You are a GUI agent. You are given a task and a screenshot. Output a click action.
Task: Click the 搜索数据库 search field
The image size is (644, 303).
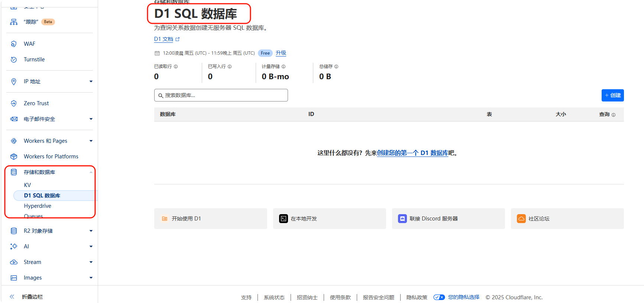tap(221, 95)
